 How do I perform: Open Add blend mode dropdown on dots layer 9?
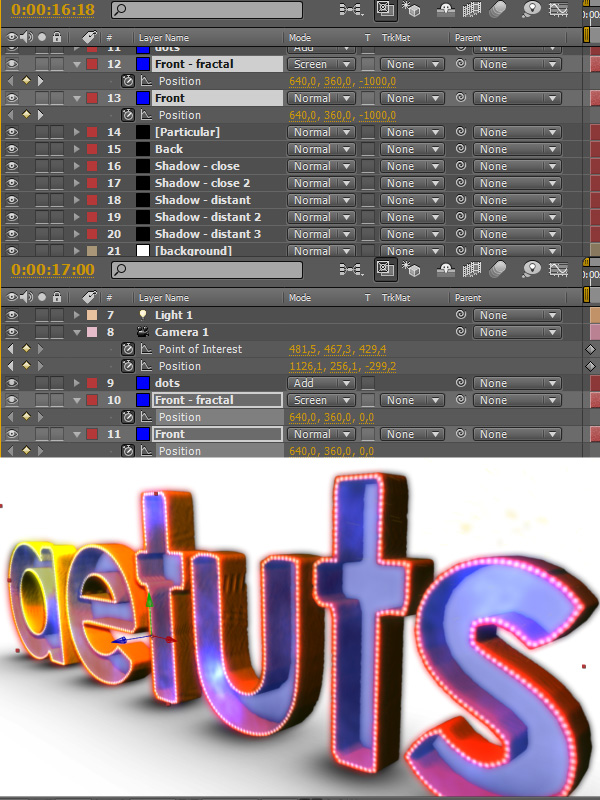321,383
